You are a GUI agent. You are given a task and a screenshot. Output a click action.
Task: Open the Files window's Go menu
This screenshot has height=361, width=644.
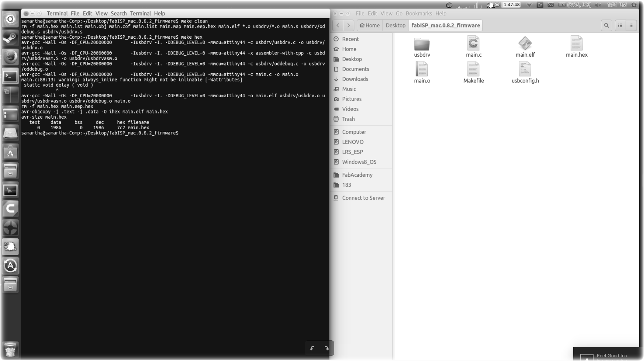pyautogui.click(x=399, y=13)
